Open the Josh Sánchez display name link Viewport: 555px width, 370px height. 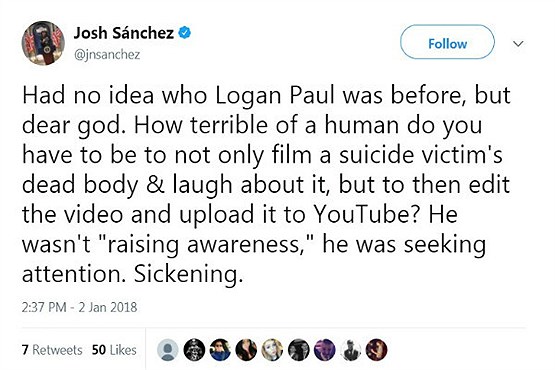click(124, 33)
